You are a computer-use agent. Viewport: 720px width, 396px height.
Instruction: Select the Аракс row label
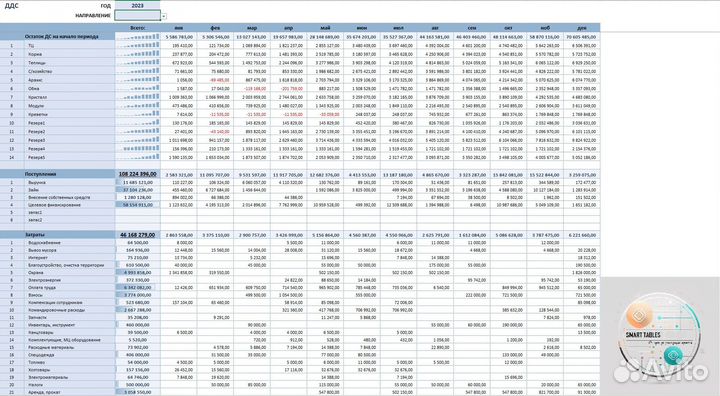point(34,80)
